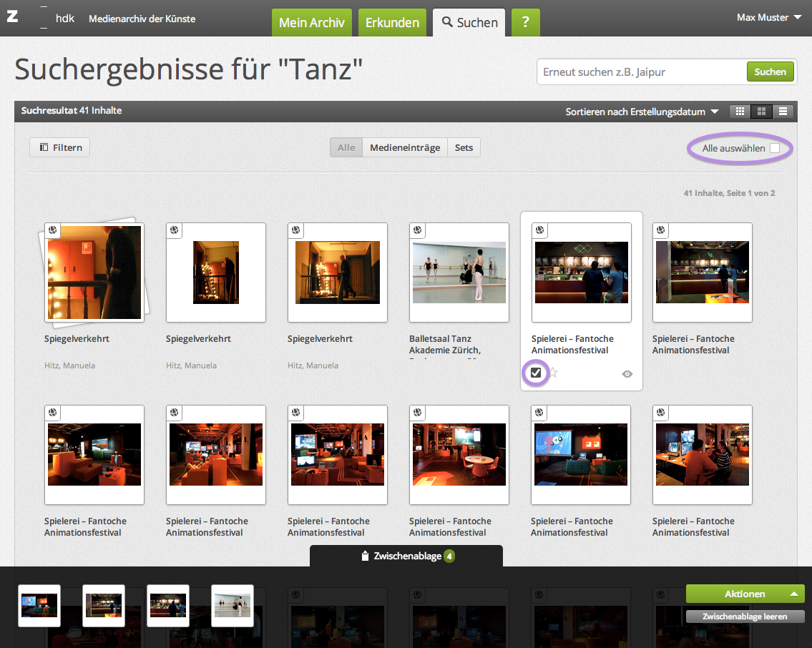Click the globe icon on the Spiegelverkehrt set
This screenshot has width=812, height=648.
pos(53,230)
